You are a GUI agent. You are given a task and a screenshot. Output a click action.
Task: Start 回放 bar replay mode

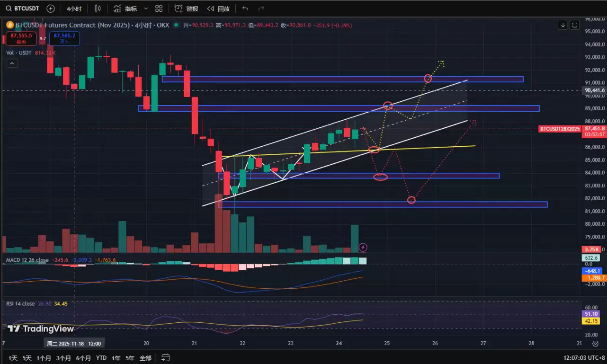[219, 9]
